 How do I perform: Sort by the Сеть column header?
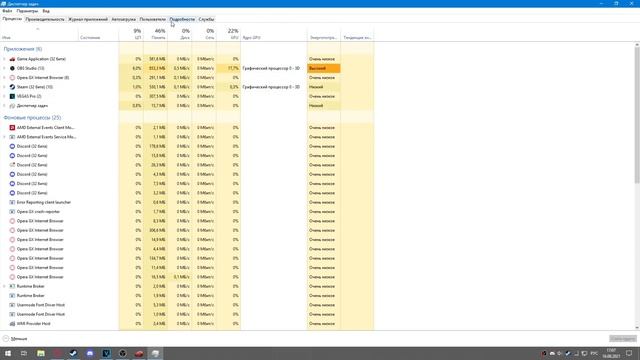[x=204, y=34]
